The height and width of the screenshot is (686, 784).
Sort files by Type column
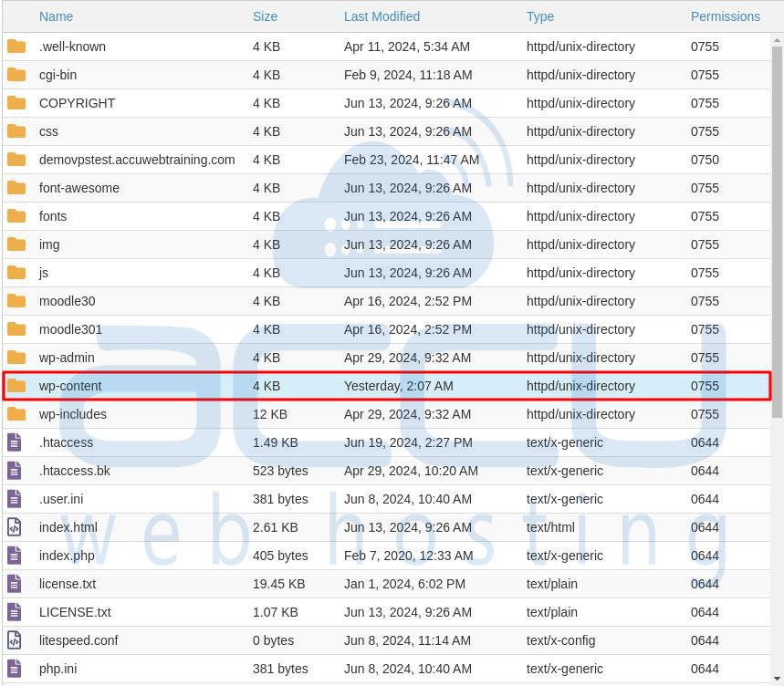tap(540, 16)
